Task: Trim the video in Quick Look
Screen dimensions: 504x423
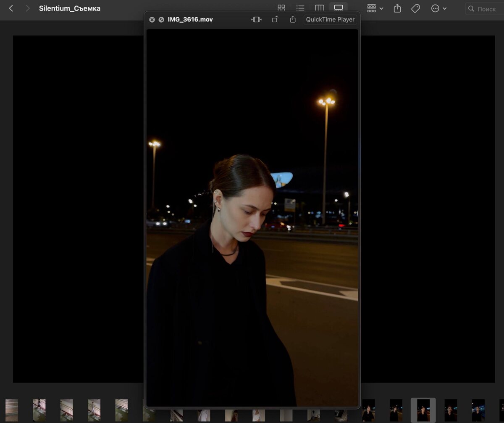Action: (256, 20)
